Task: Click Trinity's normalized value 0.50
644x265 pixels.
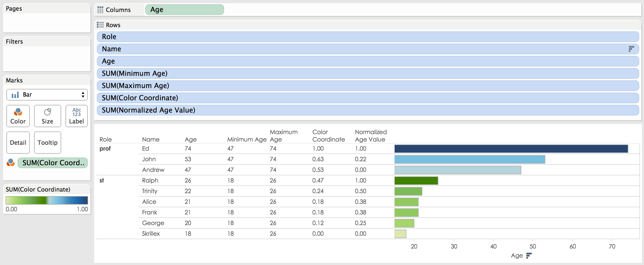Action: [361, 191]
